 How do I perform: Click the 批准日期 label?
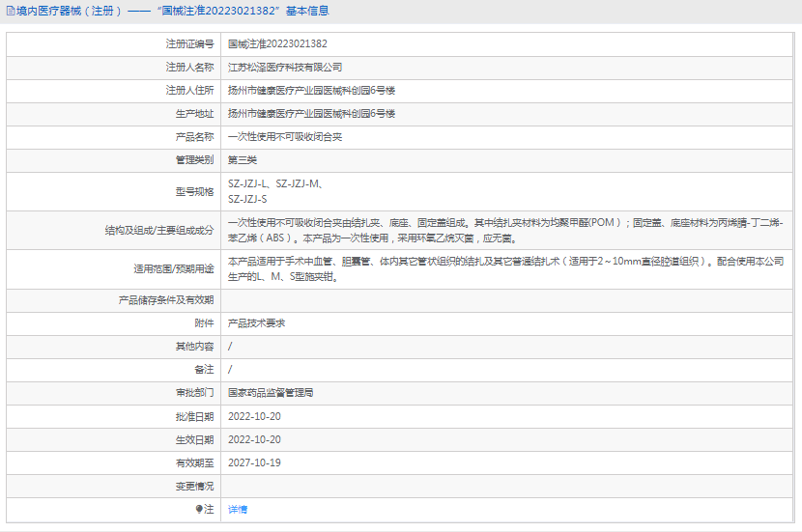[194, 416]
